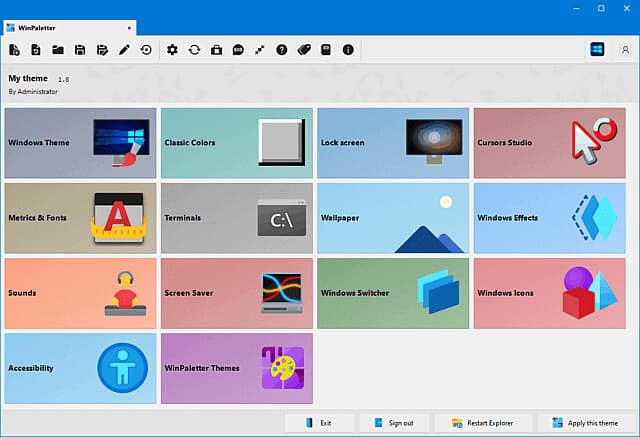This screenshot has width=640, height=437.
Task: Open the Terminals tile
Action: (x=237, y=218)
